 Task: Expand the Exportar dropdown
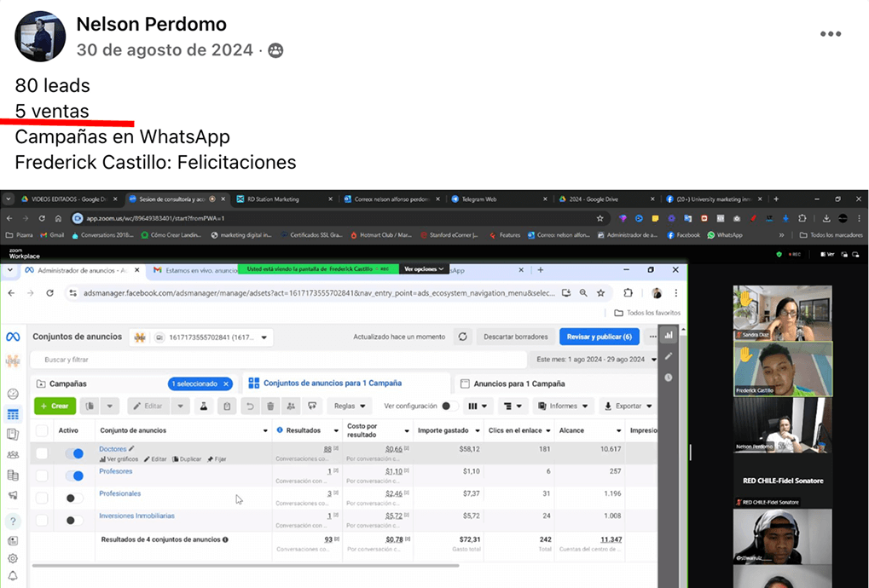pyautogui.click(x=628, y=406)
